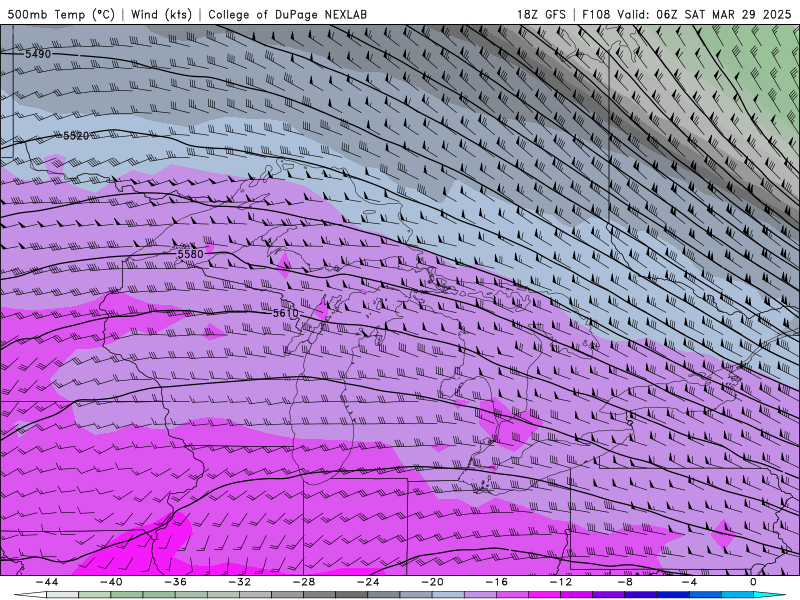Click the 5610 height contour label
This screenshot has height=600, width=800.
click(x=286, y=313)
